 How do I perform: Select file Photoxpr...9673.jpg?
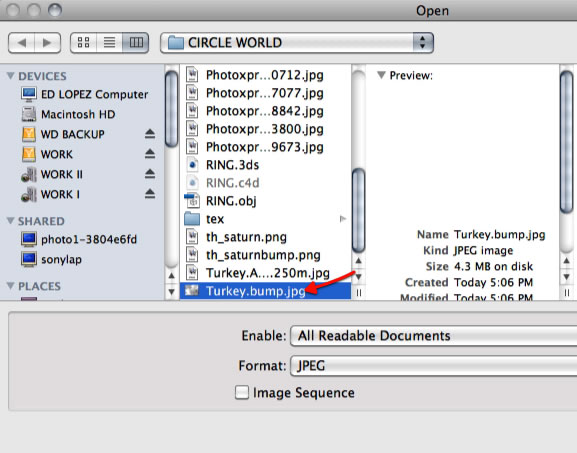(x=265, y=147)
